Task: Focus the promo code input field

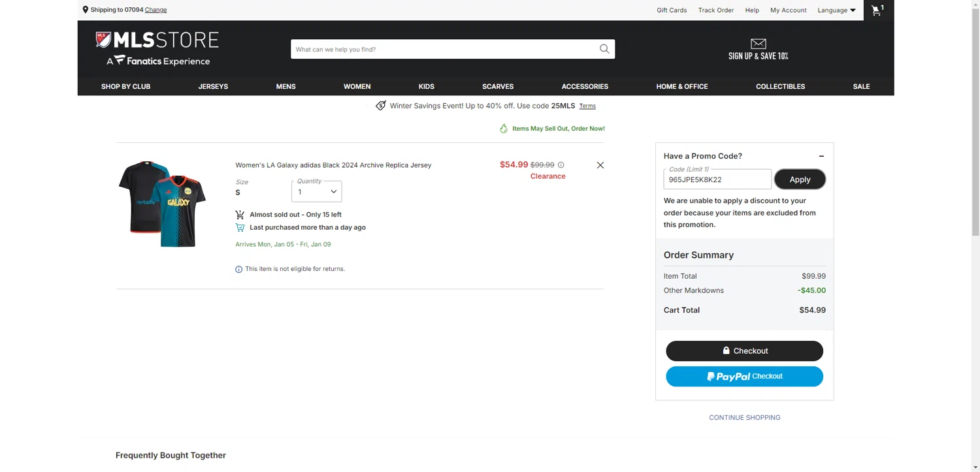Action: tap(717, 180)
